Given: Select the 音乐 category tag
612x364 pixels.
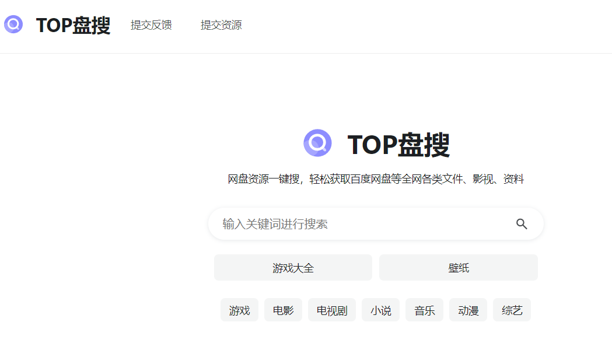Looking at the screenshot, I should pos(424,310).
